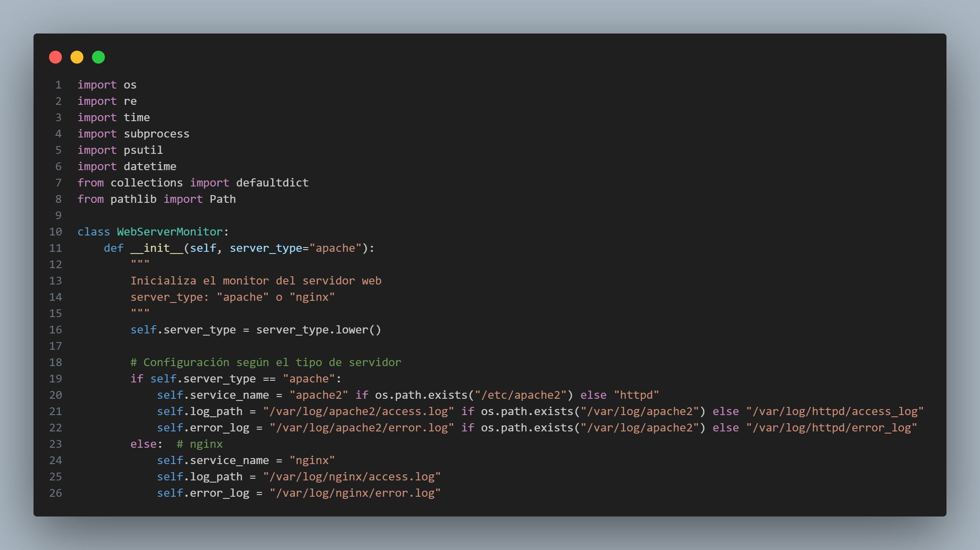
Task: Click line number 26 in gutter
Action: [x=55, y=493]
